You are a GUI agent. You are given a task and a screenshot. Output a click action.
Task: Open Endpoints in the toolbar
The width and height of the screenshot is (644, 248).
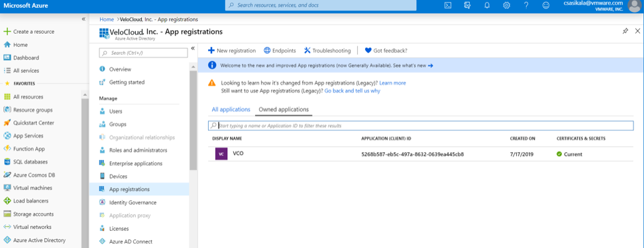click(x=280, y=50)
